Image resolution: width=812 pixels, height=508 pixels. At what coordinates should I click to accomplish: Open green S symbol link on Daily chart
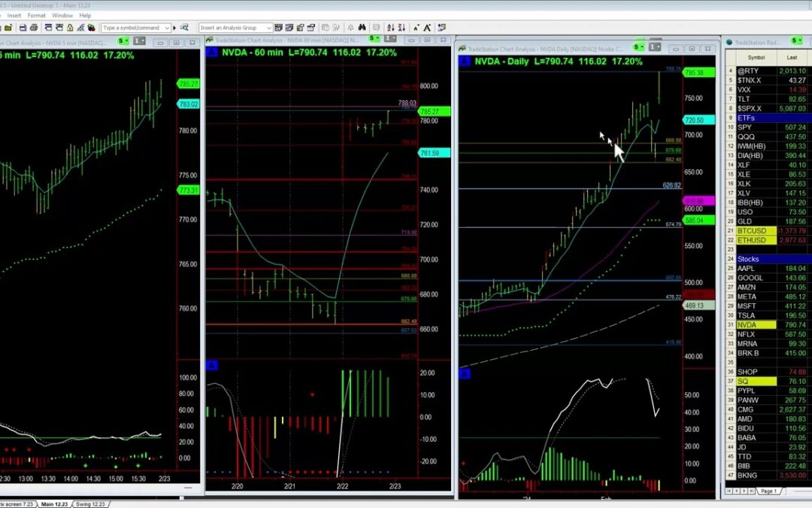(x=639, y=47)
